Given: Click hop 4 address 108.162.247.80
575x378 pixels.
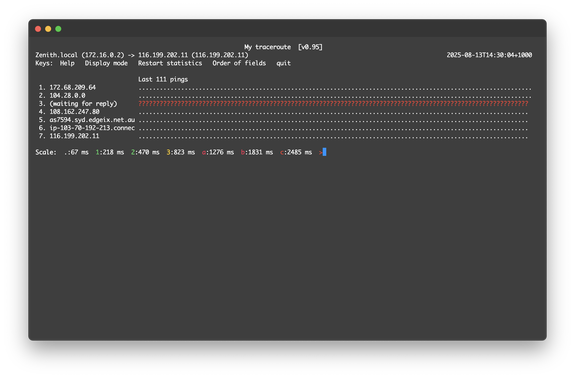Looking at the screenshot, I should [x=74, y=111].
